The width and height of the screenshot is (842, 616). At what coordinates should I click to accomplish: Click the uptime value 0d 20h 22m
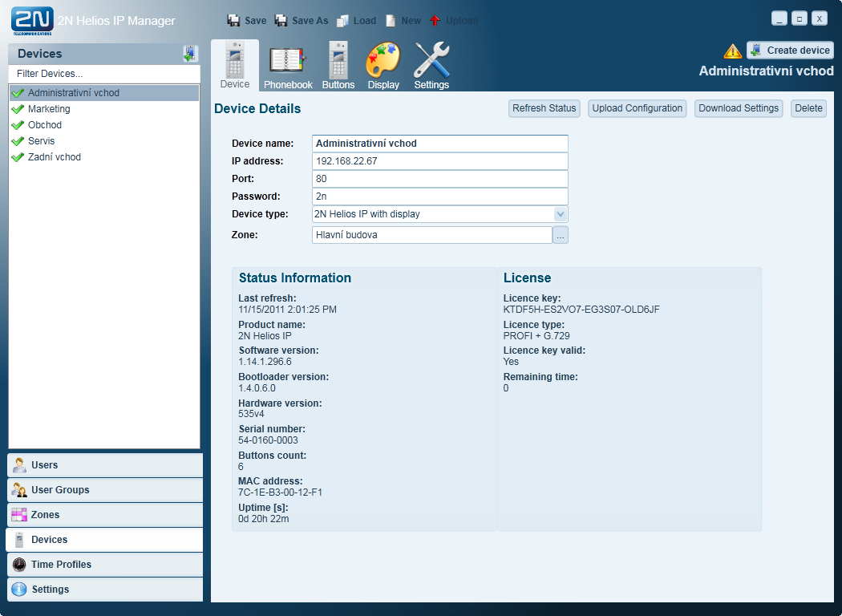(264, 519)
